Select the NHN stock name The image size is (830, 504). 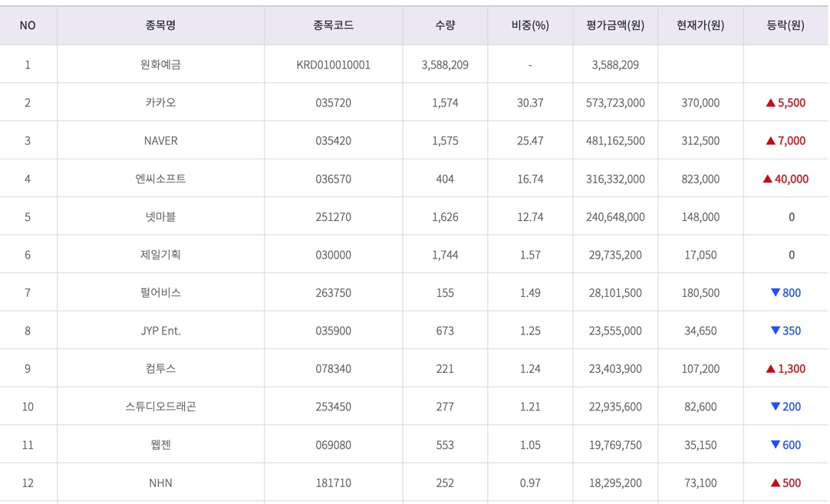160,483
